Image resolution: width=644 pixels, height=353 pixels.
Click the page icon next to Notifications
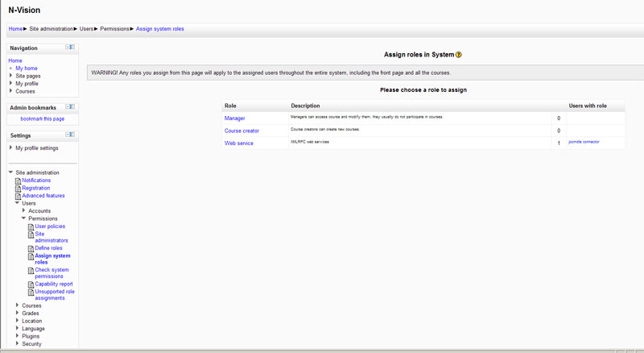(x=18, y=181)
